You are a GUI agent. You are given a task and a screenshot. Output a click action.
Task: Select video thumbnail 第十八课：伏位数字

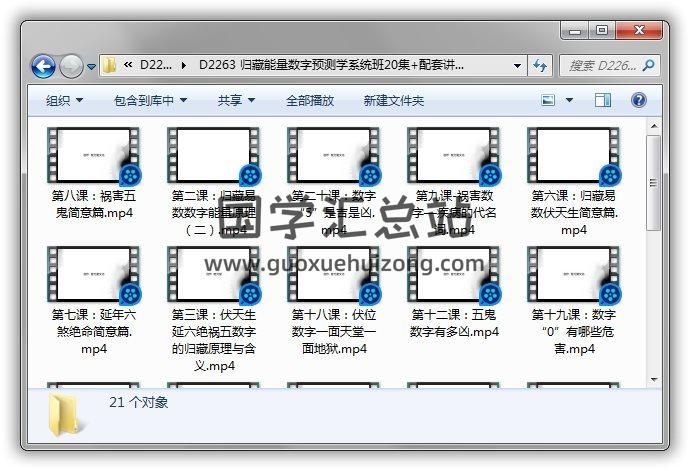click(x=334, y=275)
